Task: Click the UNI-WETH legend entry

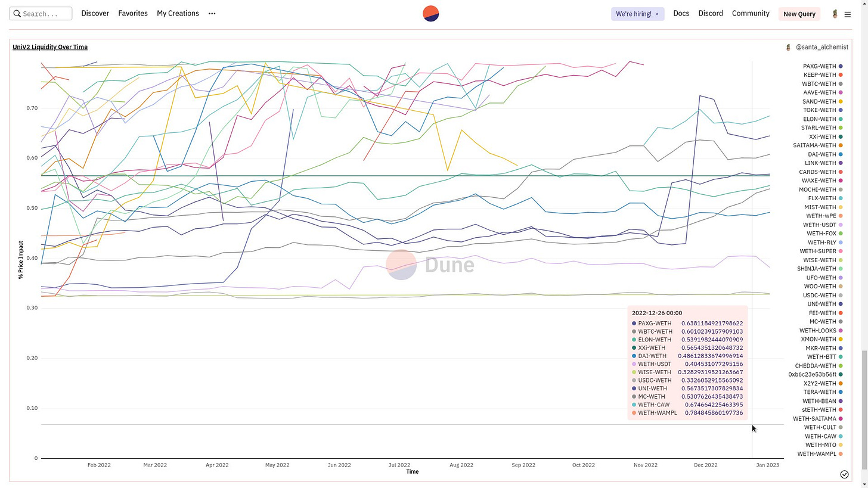Action: 824,304
